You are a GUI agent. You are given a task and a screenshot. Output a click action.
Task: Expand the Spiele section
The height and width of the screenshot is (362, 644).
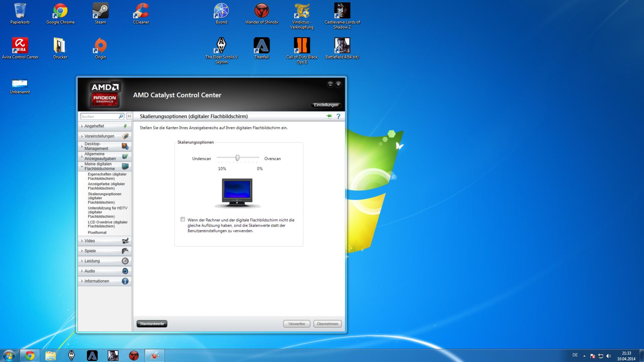click(105, 251)
